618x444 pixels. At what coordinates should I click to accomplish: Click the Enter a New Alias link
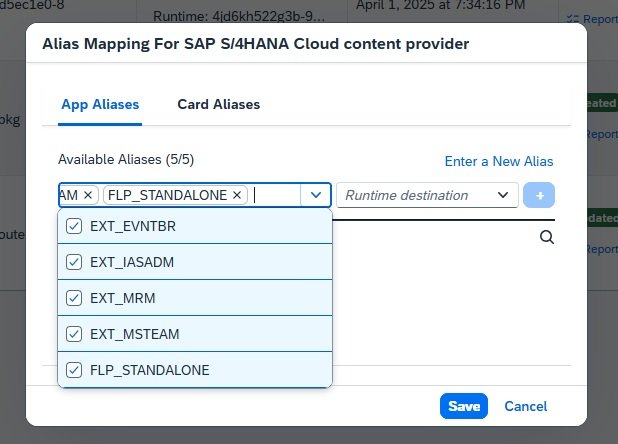pos(499,161)
